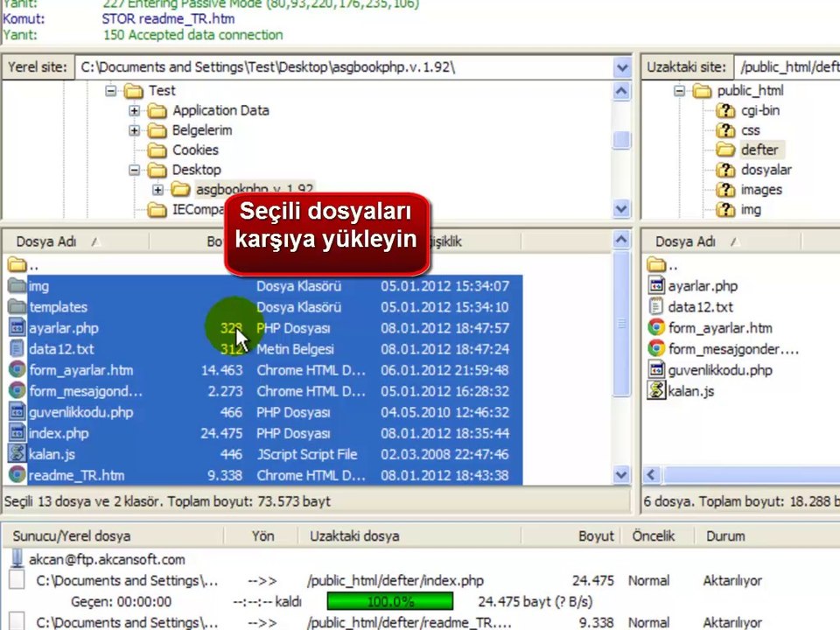840x630 pixels.
Task: Click the img folder icon in local list
Action: [17, 285]
